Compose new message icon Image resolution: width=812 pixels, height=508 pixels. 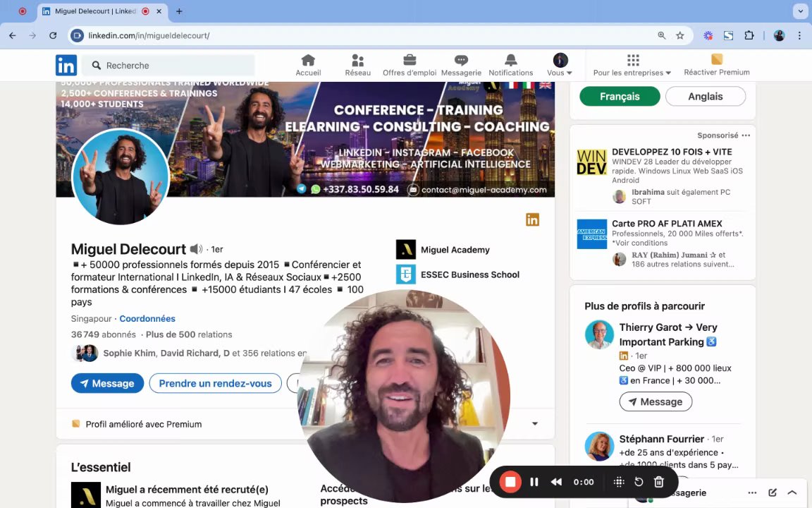(x=772, y=493)
